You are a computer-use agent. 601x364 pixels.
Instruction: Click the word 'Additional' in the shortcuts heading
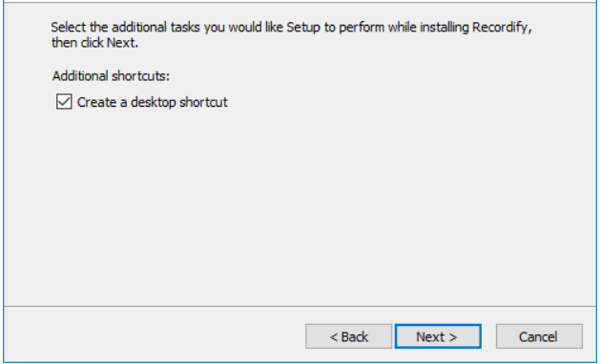pos(78,76)
